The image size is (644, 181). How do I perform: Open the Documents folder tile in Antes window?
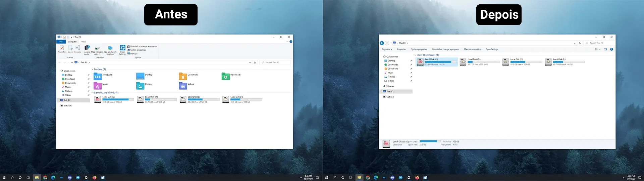[x=189, y=76]
